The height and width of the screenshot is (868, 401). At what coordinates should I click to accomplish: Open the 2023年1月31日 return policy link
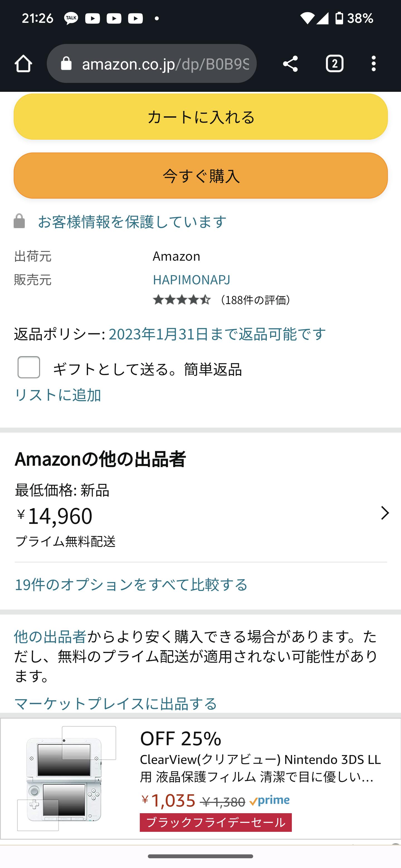pos(217,334)
